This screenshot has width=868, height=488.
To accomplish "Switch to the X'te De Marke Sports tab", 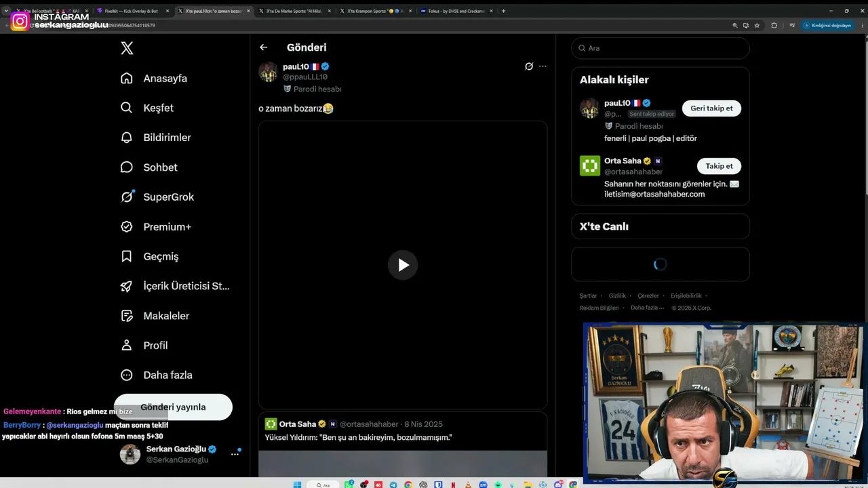I will 296,11.
